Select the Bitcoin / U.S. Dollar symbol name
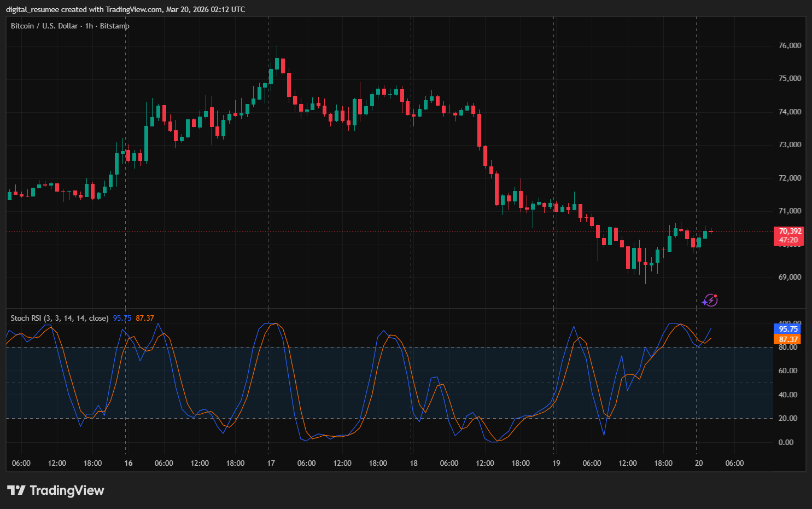 [x=44, y=26]
